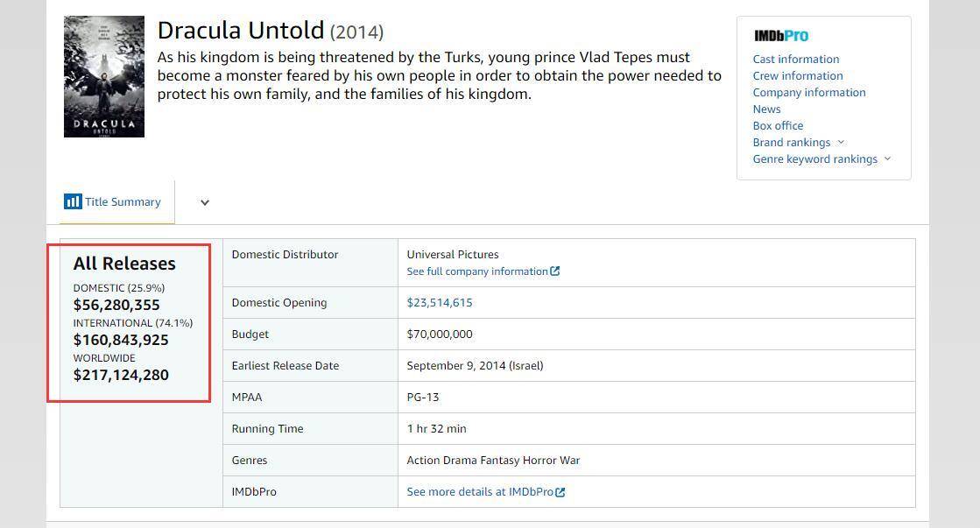Click the 1 hr 32 min running time
980x528 pixels.
[x=436, y=429]
